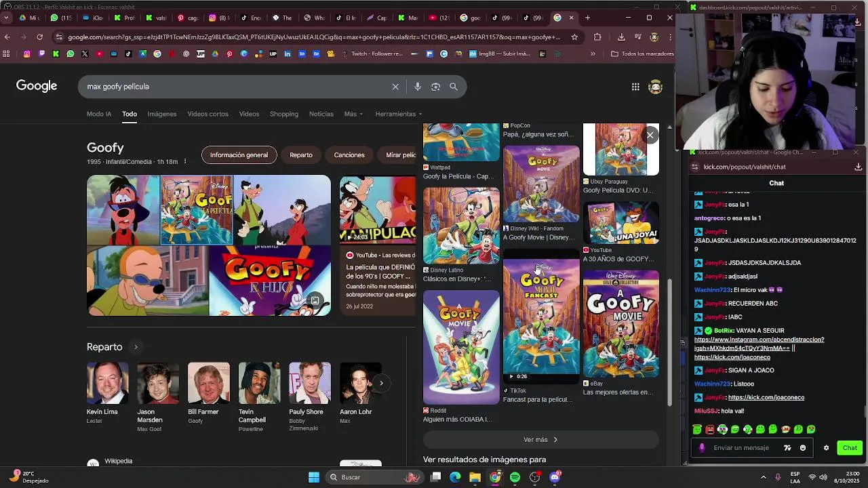
Task: Select the Información general chip
Action: click(239, 155)
